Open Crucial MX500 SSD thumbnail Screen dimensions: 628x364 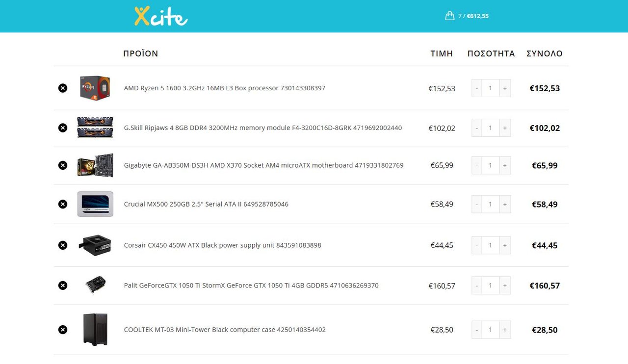[95, 204]
